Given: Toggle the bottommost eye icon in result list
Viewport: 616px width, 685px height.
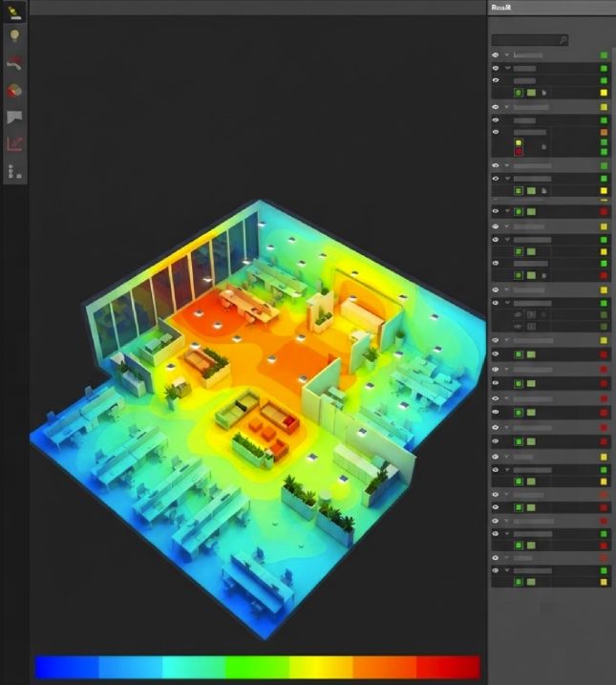Looking at the screenshot, I should tap(496, 570).
